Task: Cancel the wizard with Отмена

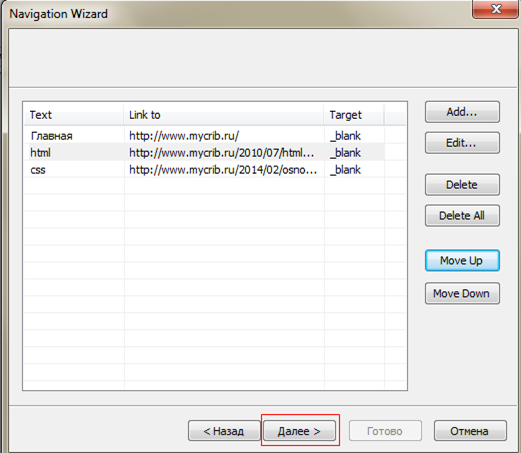Action: 470,431
